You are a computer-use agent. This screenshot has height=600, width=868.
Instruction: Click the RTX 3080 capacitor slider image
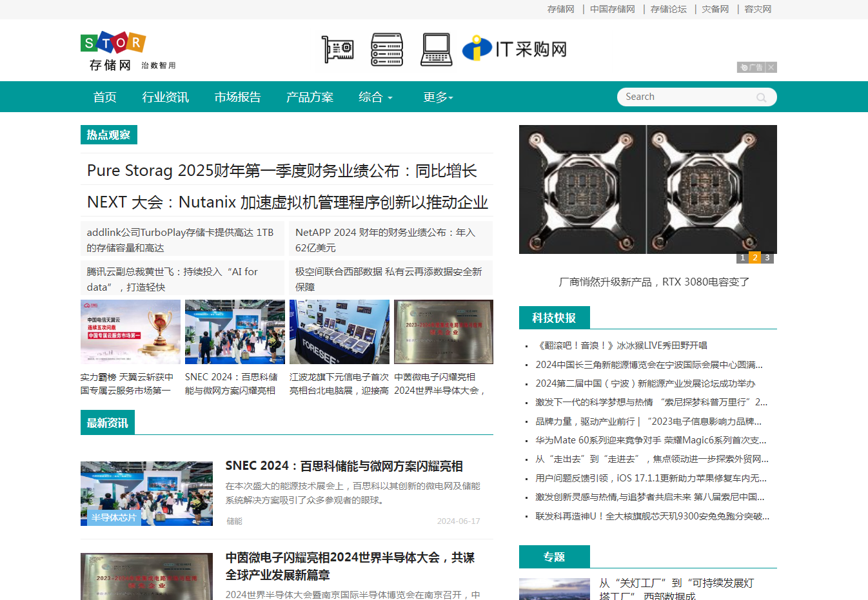pyautogui.click(x=648, y=189)
